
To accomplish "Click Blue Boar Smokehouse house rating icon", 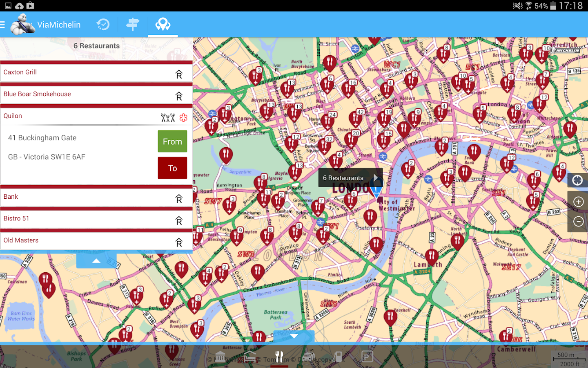I will 179,96.
